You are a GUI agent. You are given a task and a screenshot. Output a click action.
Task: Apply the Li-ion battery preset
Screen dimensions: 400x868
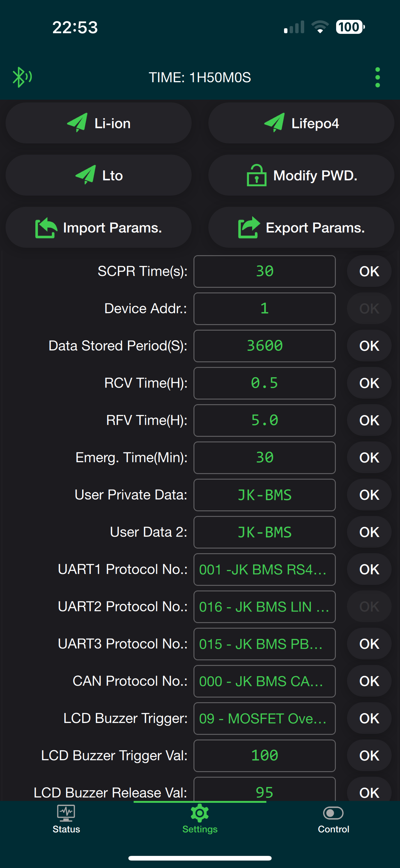[99, 123]
